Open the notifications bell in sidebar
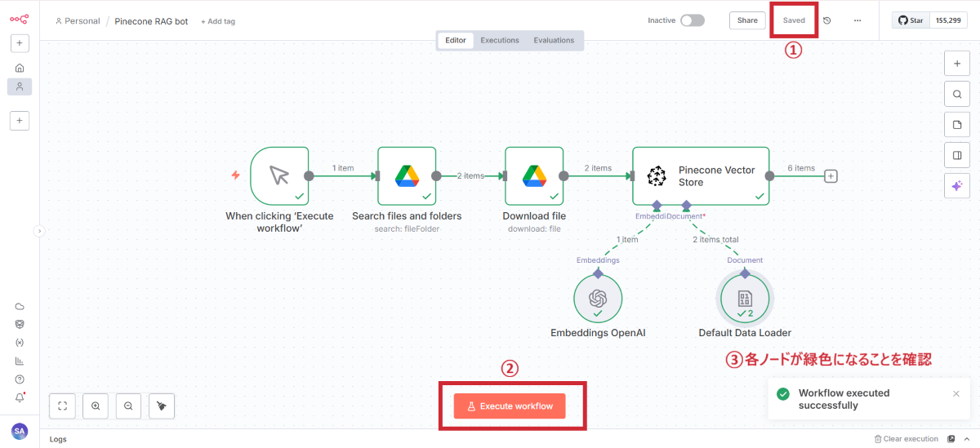 click(20, 397)
